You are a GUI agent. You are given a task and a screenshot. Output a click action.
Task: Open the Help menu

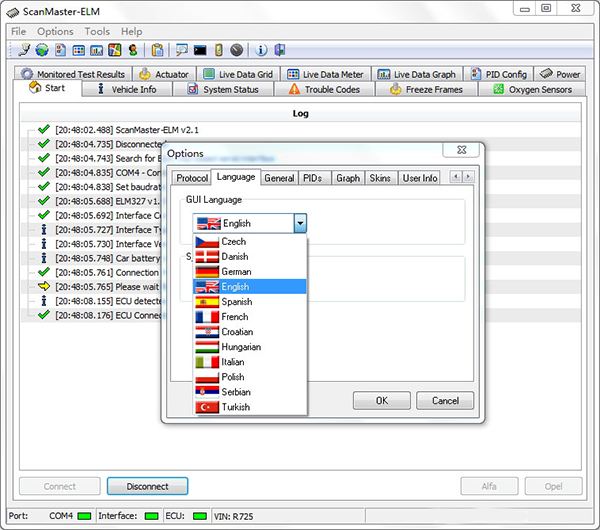(132, 31)
